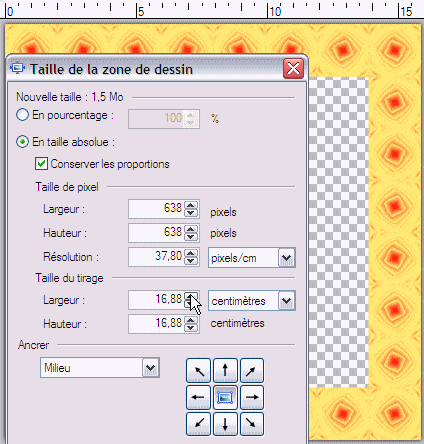424x444 pixels.
Task: Decrease Résolution with down arrow
Action: [191, 261]
